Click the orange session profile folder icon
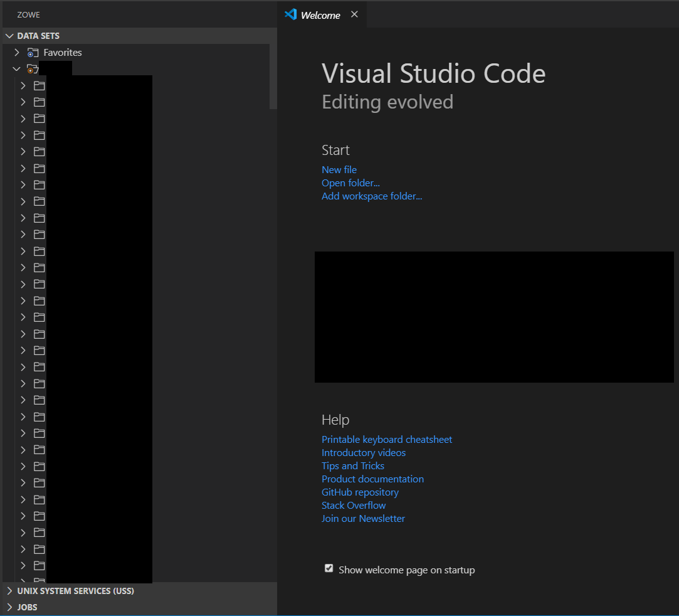 coord(33,69)
